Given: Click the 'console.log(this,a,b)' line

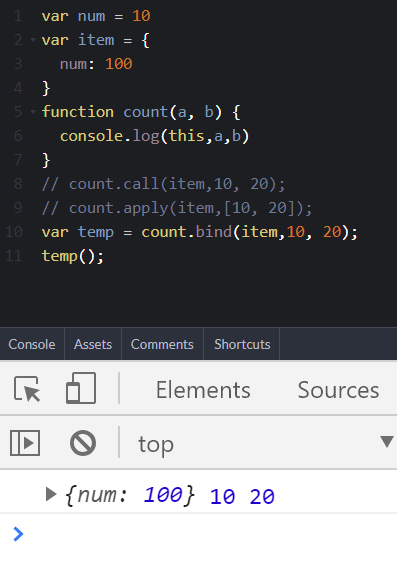Looking at the screenshot, I should click(154, 136).
